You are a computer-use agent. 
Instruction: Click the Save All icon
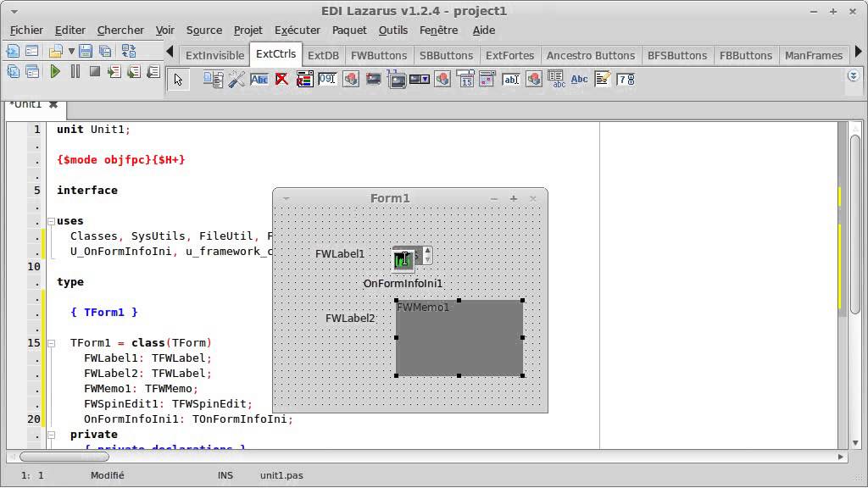[105, 52]
